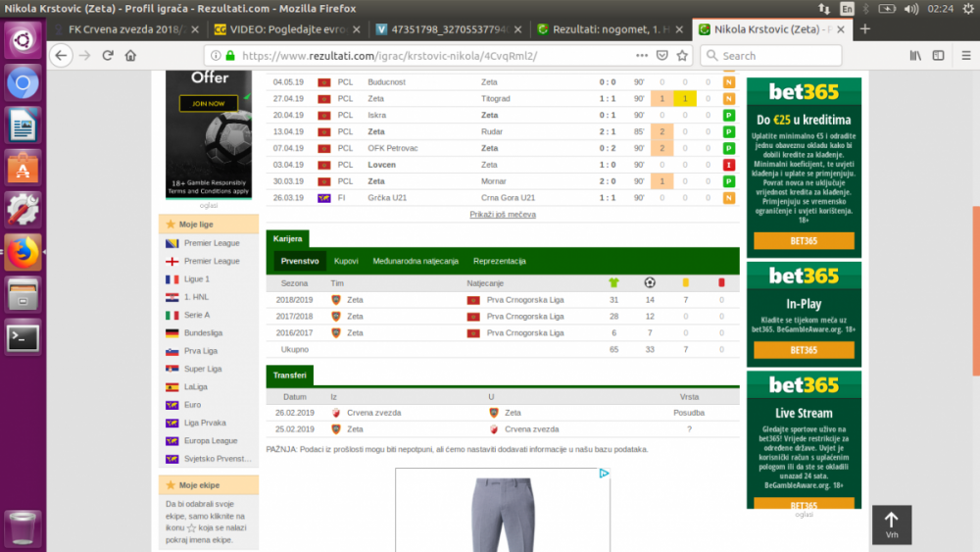980x552 pixels.
Task: Toggle bookmark star for this page
Action: tap(682, 56)
